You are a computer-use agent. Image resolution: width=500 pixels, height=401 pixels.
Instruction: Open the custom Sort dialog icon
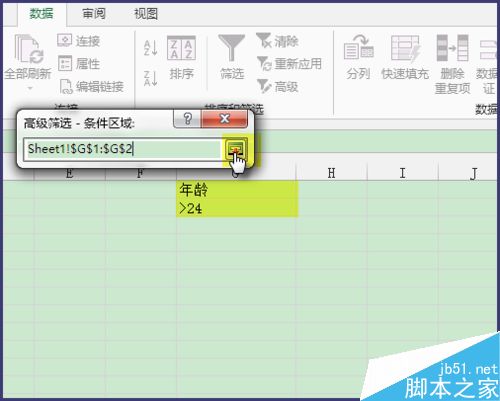(181, 48)
